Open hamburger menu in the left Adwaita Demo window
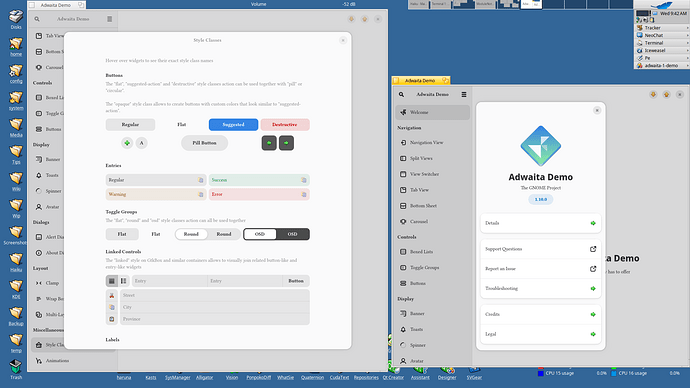The image size is (690, 388). click(110, 19)
